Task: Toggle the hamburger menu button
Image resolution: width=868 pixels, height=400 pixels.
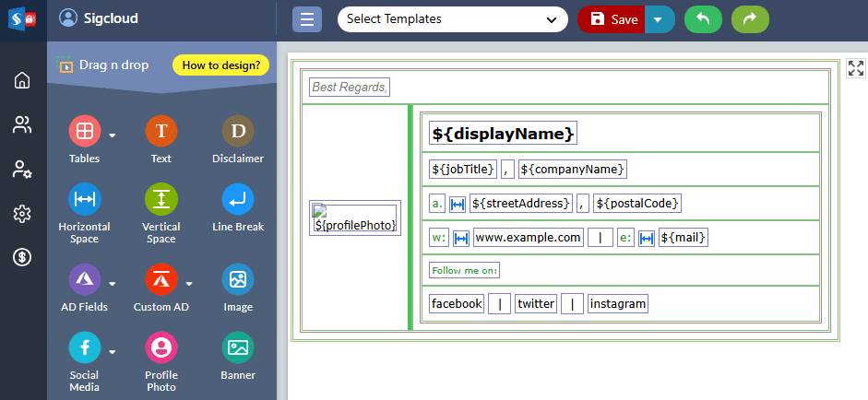Action: tap(307, 19)
